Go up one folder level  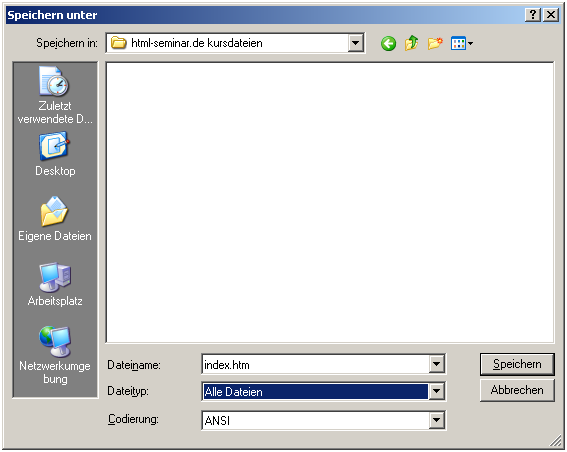tap(412, 44)
